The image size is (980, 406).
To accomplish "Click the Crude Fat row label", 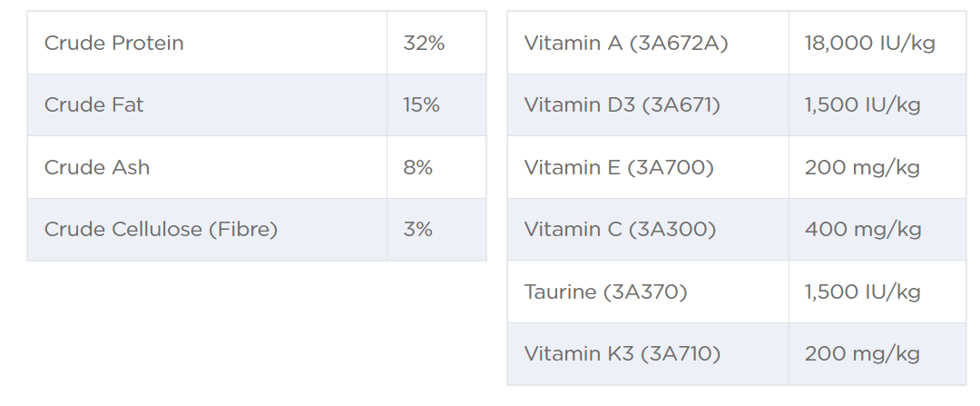I will pyautogui.click(x=94, y=105).
